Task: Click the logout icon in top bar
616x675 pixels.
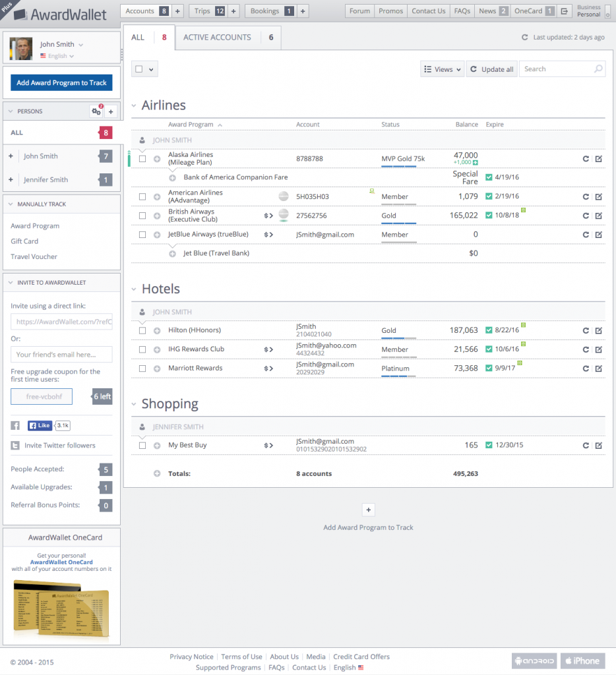Action: tap(564, 11)
